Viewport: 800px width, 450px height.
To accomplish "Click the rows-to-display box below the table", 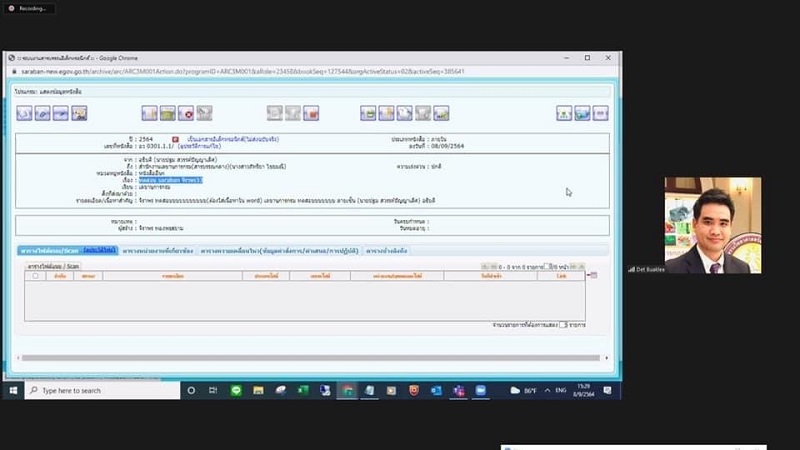I will (x=563, y=325).
